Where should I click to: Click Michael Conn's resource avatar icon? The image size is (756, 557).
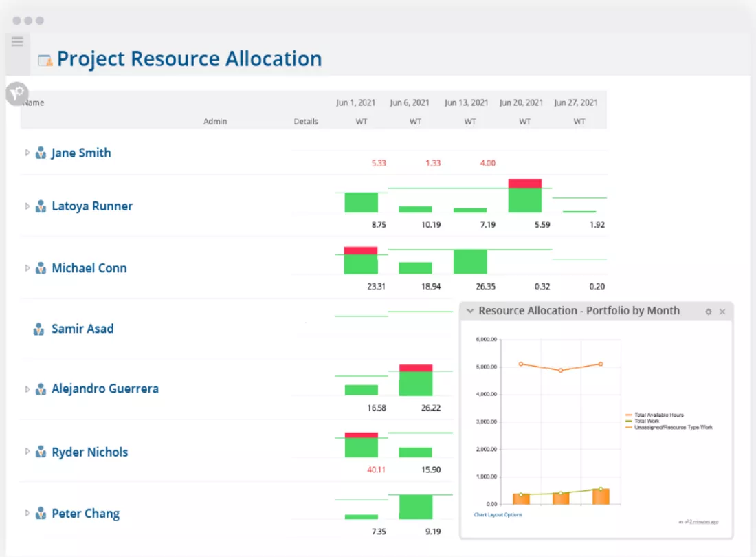[x=41, y=268]
